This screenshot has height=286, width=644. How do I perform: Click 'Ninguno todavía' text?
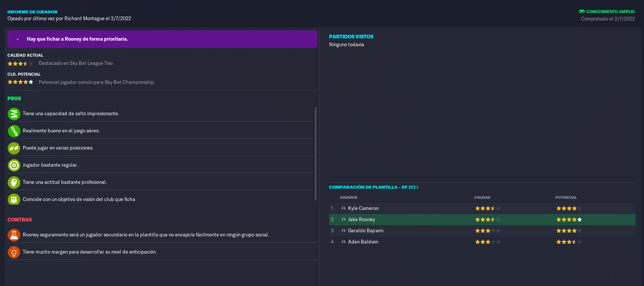(x=347, y=45)
